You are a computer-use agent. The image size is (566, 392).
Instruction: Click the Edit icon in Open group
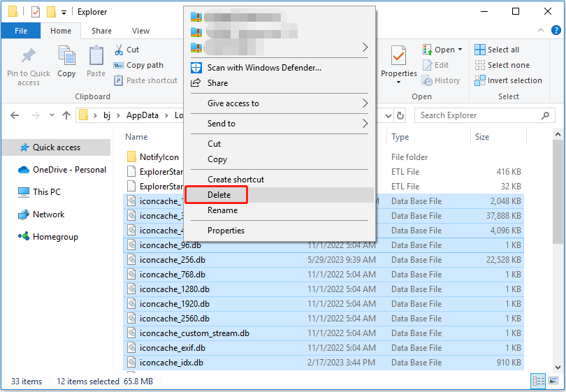click(x=428, y=66)
